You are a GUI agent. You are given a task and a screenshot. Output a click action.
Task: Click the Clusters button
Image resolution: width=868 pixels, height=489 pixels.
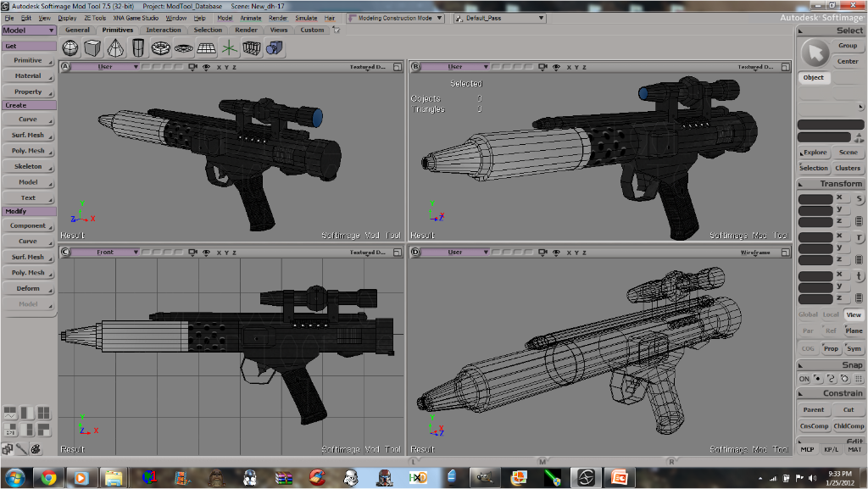click(848, 168)
